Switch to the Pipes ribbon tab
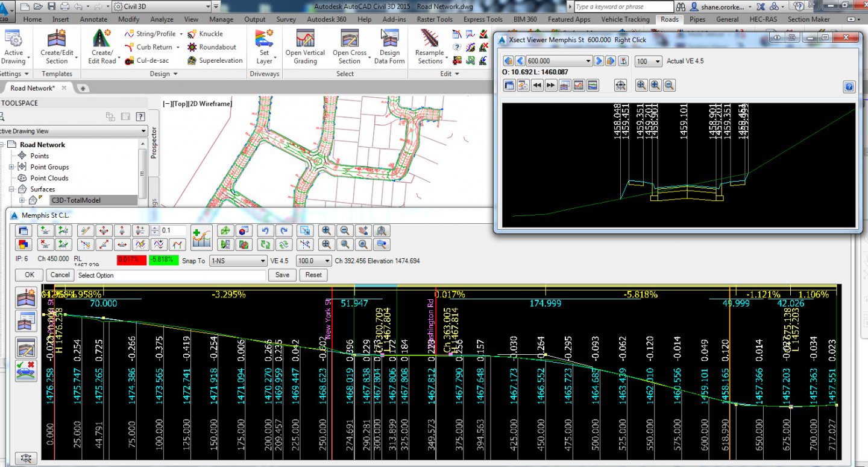868x467 pixels. [697, 19]
